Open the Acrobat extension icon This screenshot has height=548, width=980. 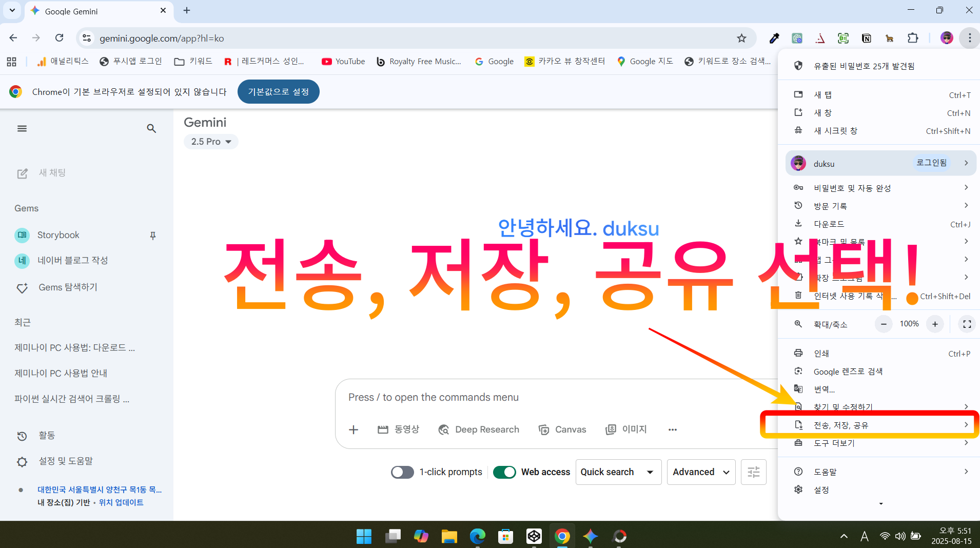click(820, 38)
